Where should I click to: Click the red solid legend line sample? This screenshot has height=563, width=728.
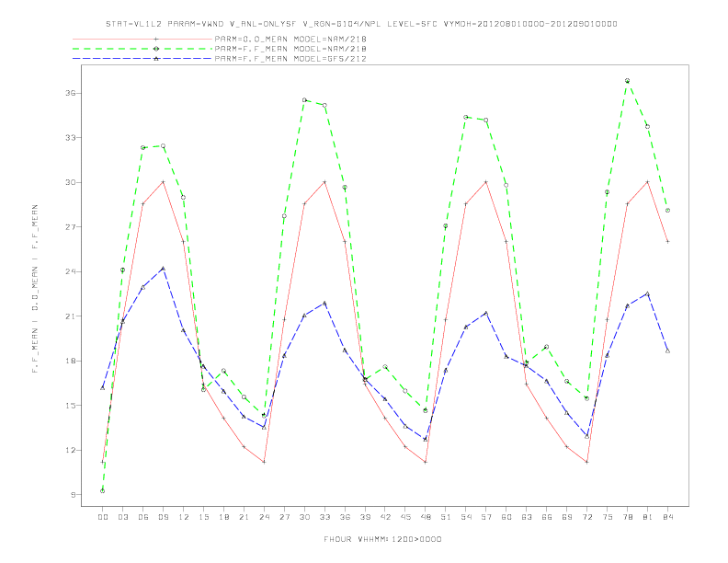142,39
